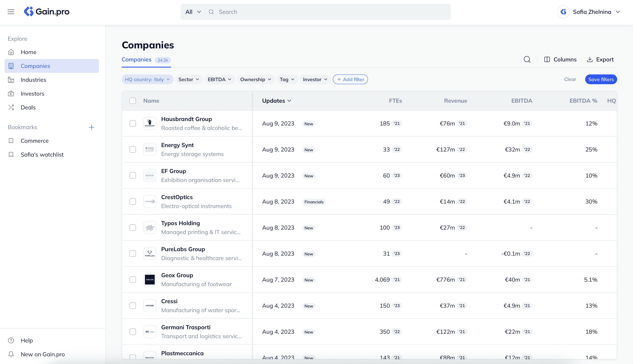Click the Financials tag on CrestOptics row
This screenshot has height=364, width=633.
[314, 202]
